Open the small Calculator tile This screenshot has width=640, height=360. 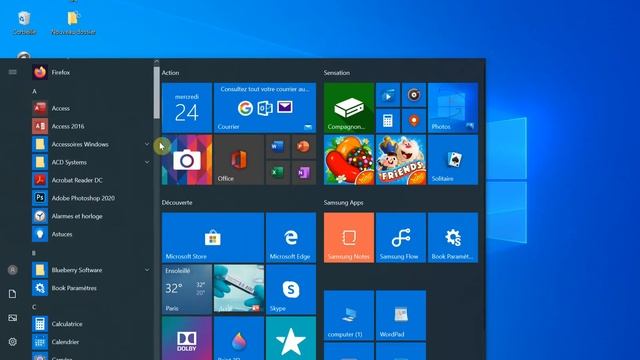tap(388, 121)
